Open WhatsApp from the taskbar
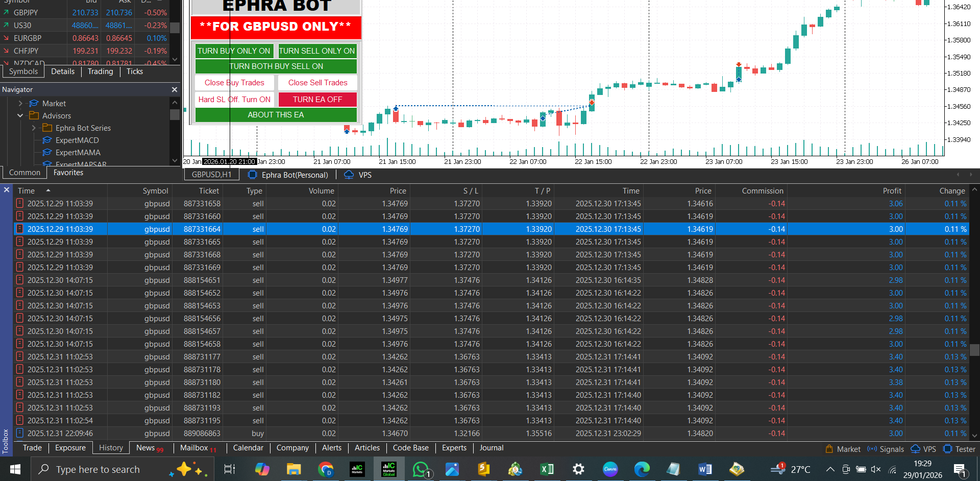This screenshot has width=980, height=481. [x=421, y=469]
